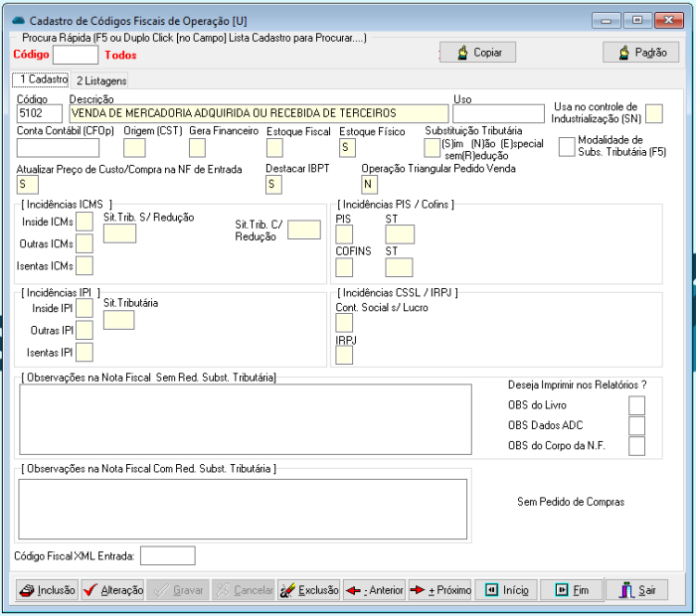Click the Conta Contábil (CFOp) field
This screenshot has width=696, height=616.
tap(59, 148)
